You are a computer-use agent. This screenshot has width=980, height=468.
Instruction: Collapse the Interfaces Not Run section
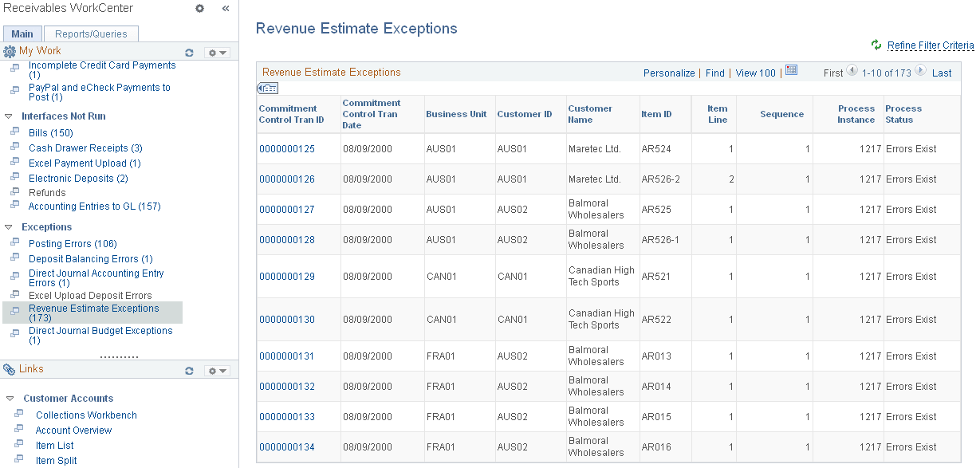tap(8, 115)
